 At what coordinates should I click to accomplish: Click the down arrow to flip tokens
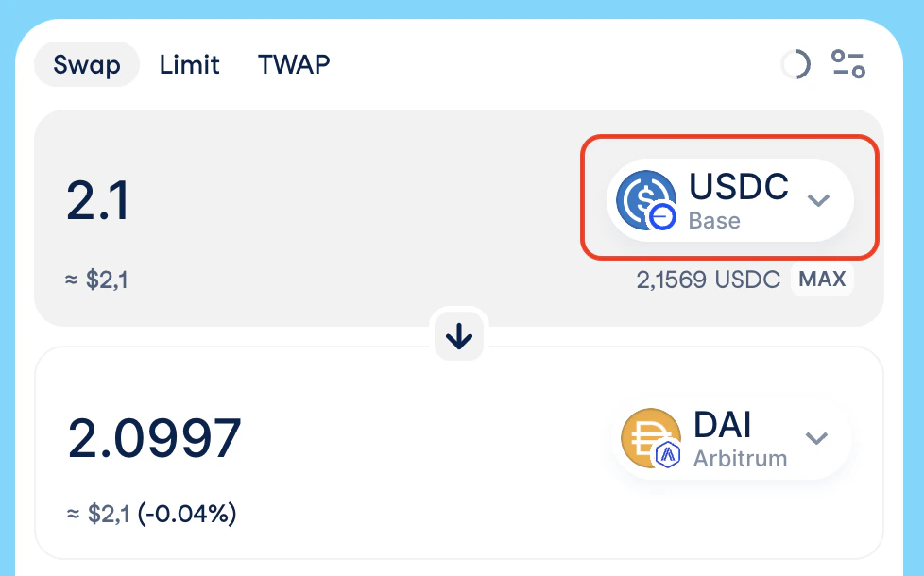(459, 337)
